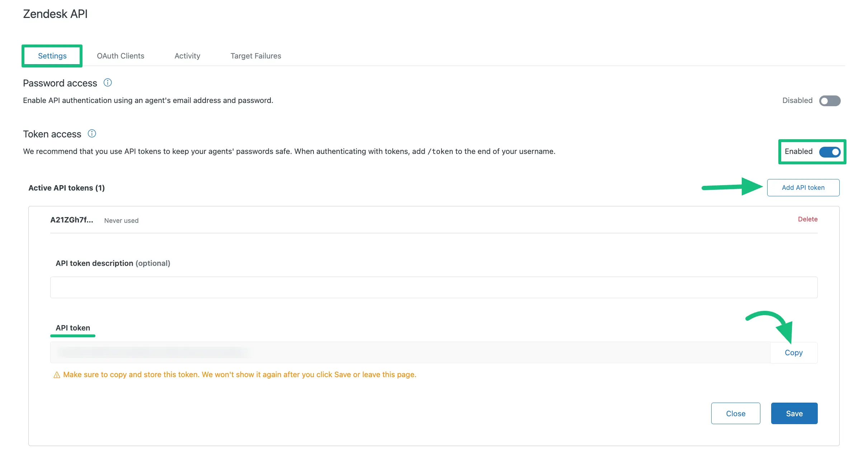Open the OAuth Clients tab
The width and height of the screenshot is (868, 455).
click(120, 56)
